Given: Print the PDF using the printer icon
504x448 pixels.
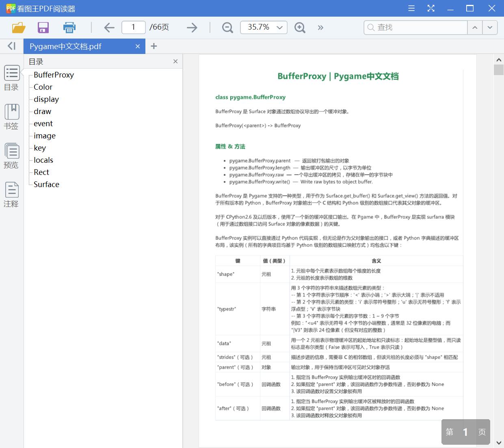Looking at the screenshot, I should coord(69,27).
